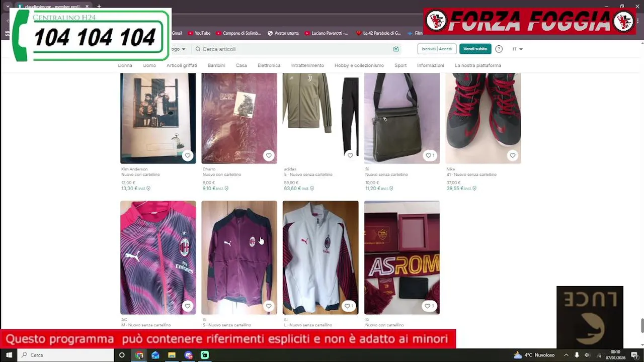Click page vertical scrollbar thumb
The width and height of the screenshot is (644, 362).
pyautogui.click(x=642, y=325)
